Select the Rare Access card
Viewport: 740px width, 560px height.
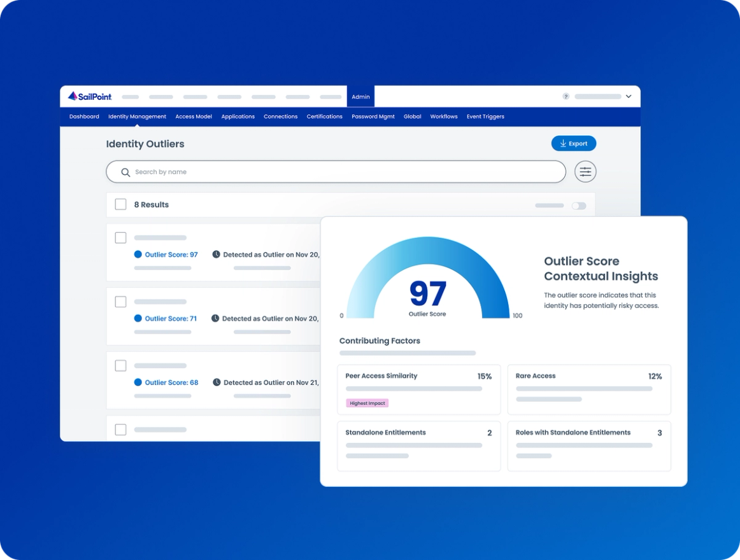[x=589, y=389]
